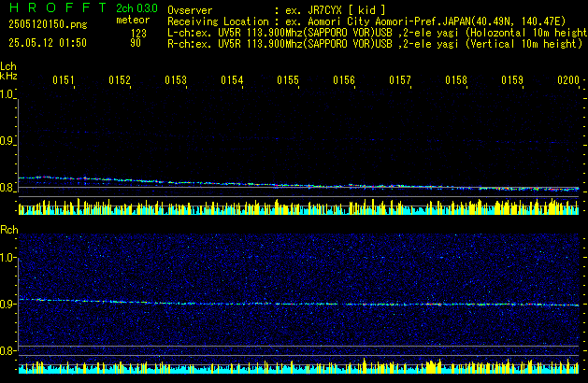This screenshot has width=588, height=383.
Task: Click the Rch carrier signal trace near 0.9 kHz
Action: [x=298, y=303]
